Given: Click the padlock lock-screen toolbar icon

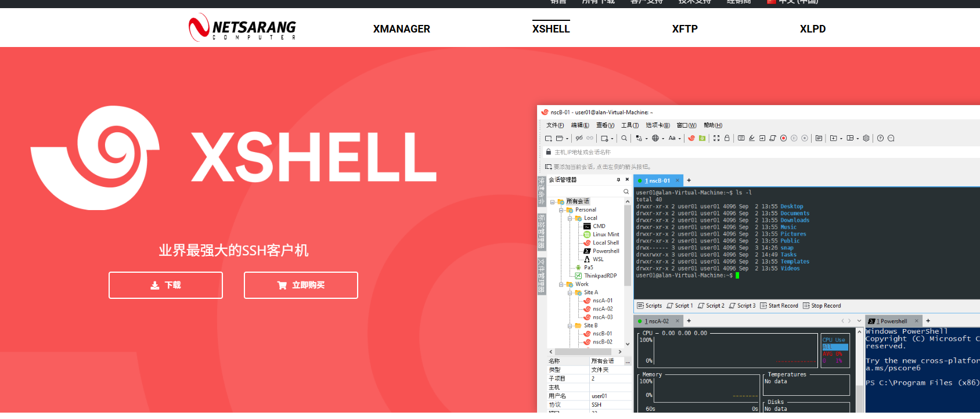Looking at the screenshot, I should (x=727, y=138).
